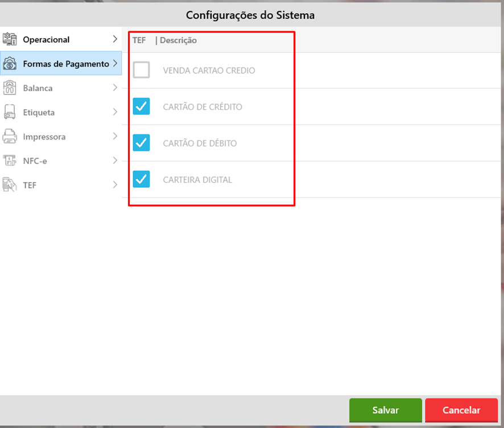Click the Operacional sidebar icon
Screen dimensions: 504x428
click(10, 39)
